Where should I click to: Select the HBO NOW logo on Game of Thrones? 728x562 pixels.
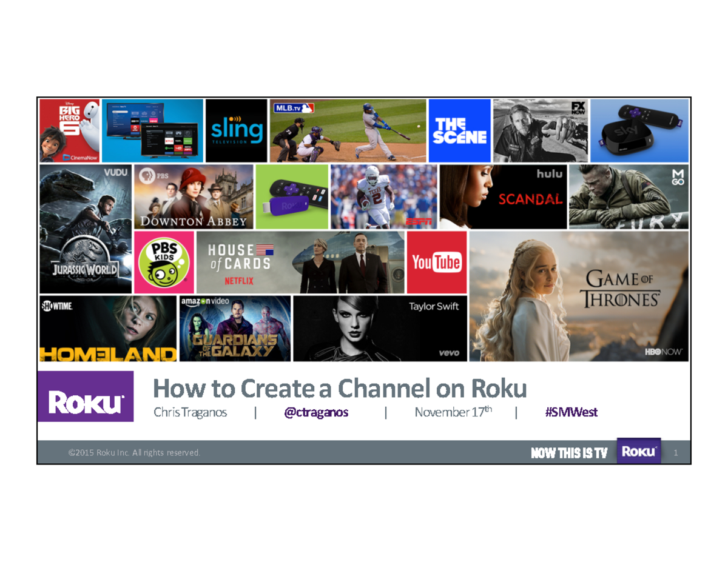click(x=663, y=352)
